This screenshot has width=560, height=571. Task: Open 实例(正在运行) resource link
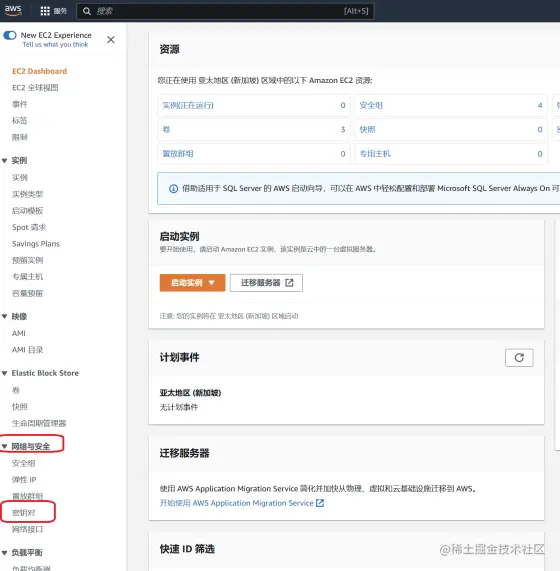[188, 105]
